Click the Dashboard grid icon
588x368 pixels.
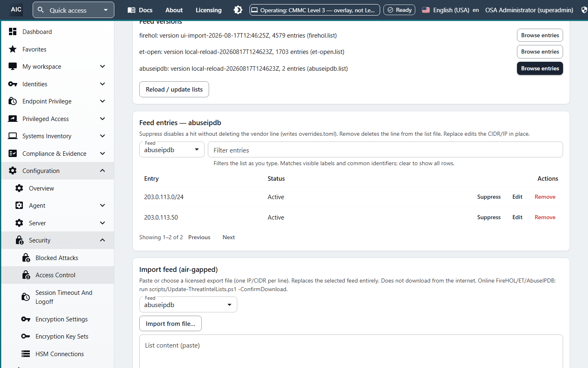click(13, 31)
